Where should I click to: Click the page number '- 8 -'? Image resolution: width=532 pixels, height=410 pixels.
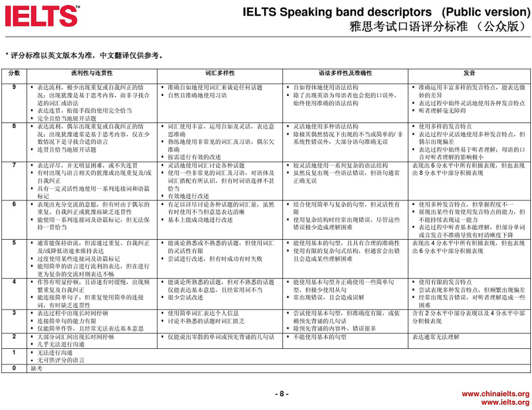(281, 394)
